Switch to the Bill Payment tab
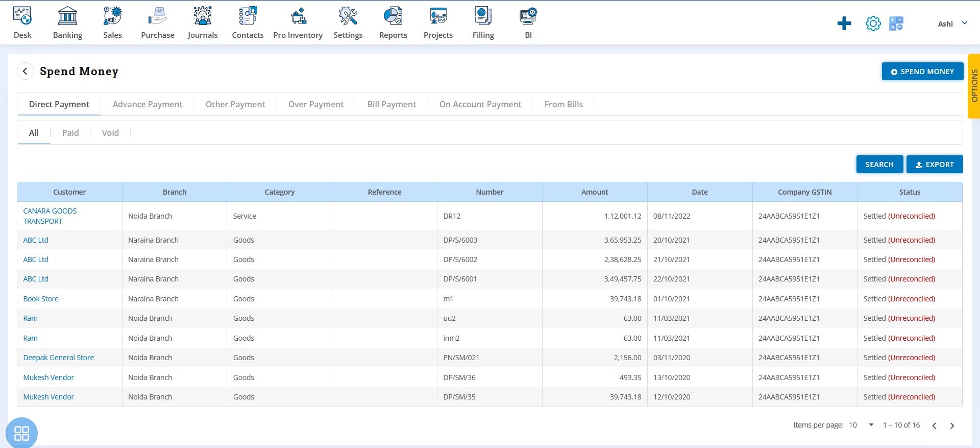 click(392, 104)
